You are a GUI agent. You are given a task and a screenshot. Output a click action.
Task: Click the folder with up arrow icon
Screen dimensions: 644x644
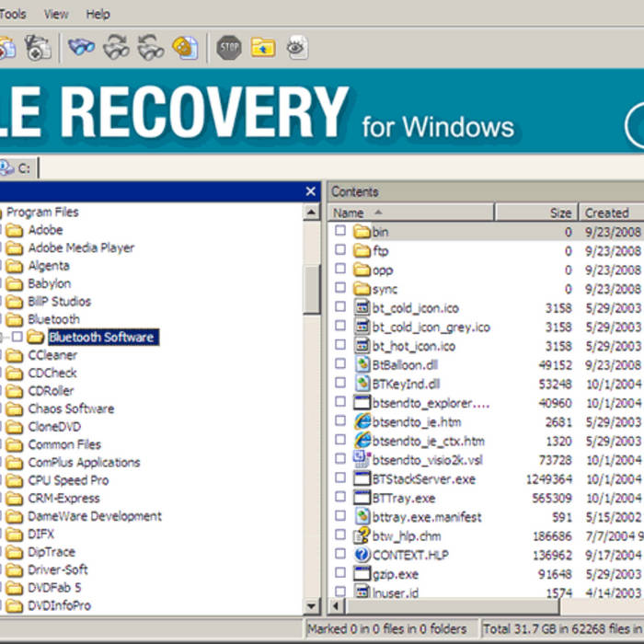[x=263, y=47]
